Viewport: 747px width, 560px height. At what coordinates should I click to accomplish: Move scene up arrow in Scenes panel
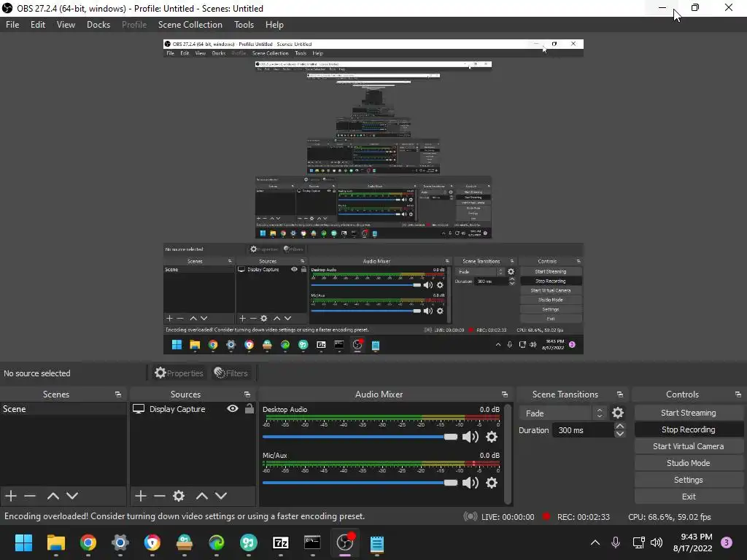tap(53, 496)
